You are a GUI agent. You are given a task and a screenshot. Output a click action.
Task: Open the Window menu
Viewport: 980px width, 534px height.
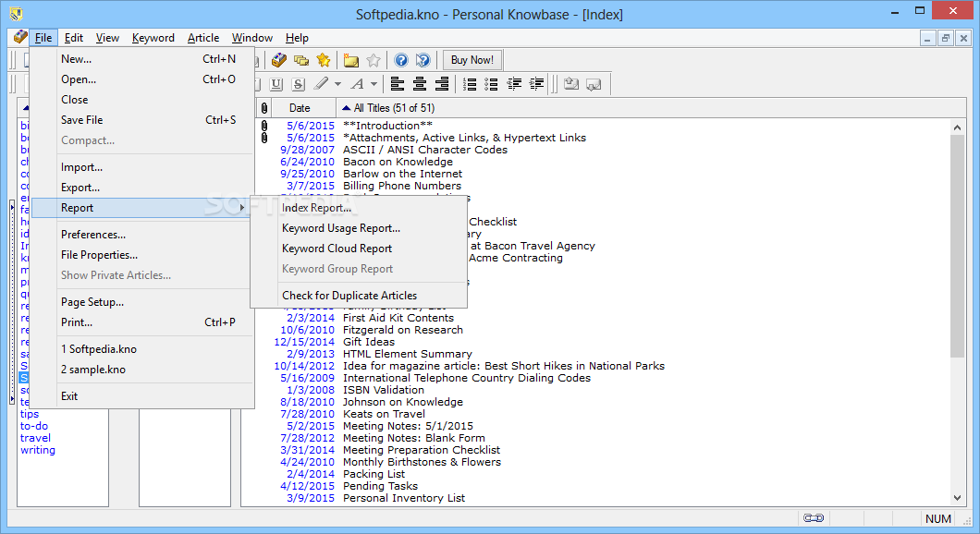[x=251, y=38]
